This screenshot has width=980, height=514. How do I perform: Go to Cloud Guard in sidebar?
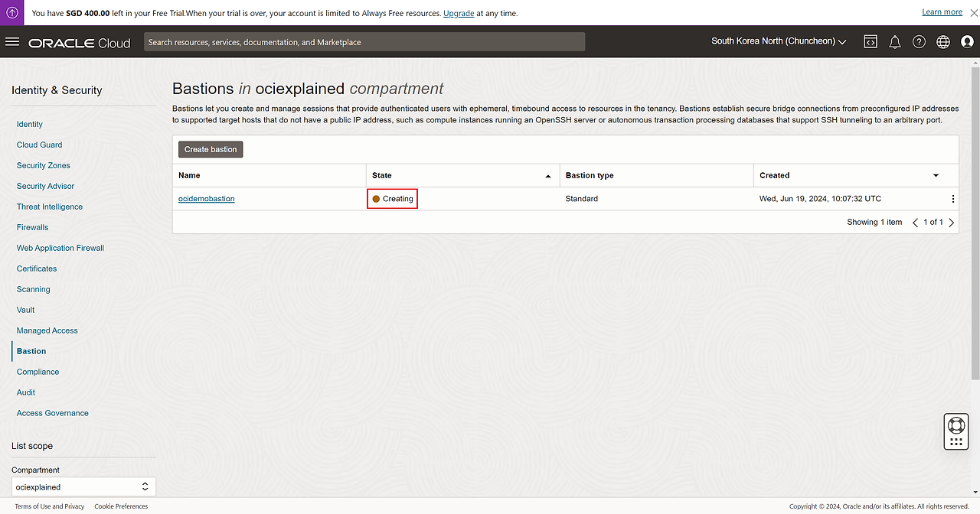(x=40, y=145)
